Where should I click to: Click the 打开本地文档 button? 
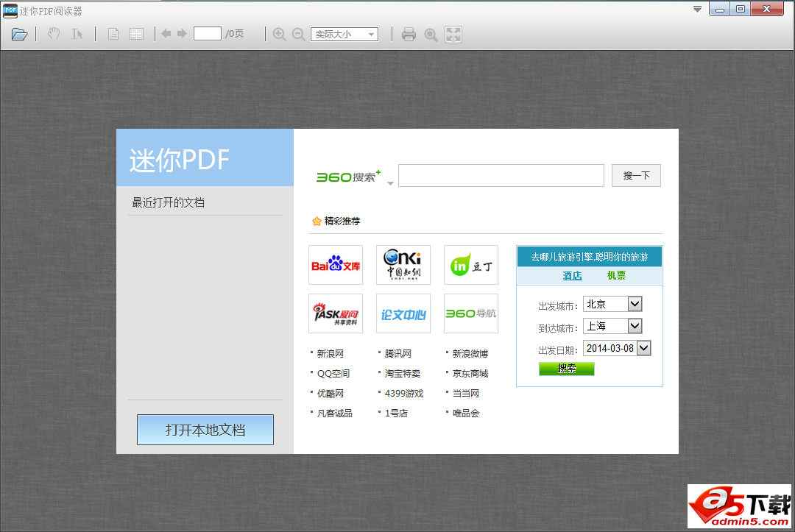[x=205, y=430]
